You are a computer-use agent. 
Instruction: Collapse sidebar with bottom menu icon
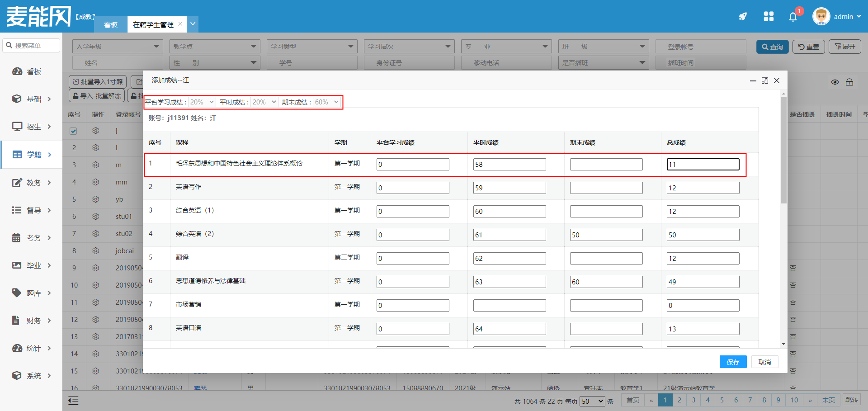73,401
